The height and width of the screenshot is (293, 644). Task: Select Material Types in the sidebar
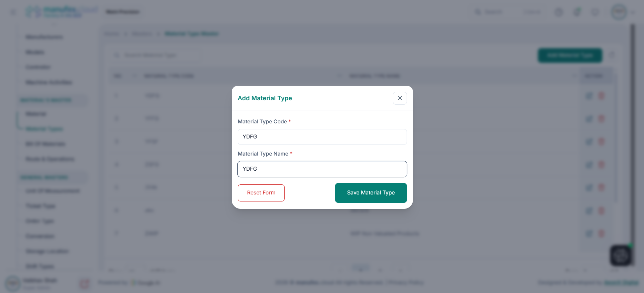[44, 129]
